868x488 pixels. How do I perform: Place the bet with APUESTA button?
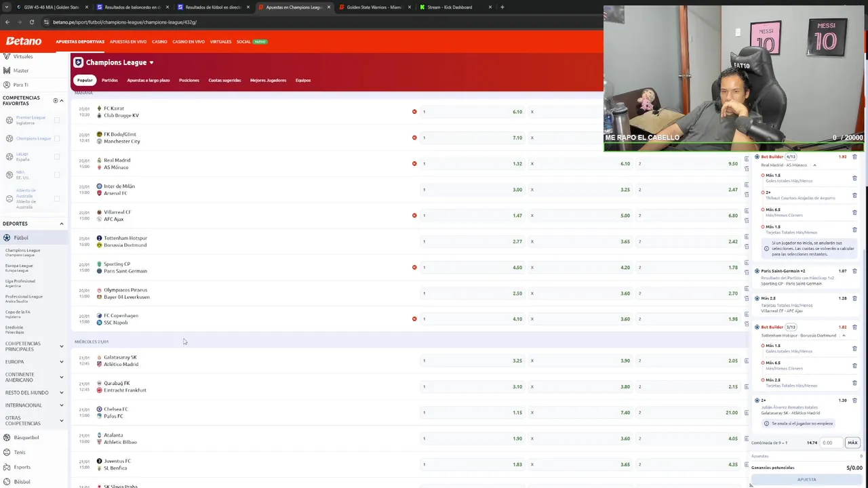point(806,479)
